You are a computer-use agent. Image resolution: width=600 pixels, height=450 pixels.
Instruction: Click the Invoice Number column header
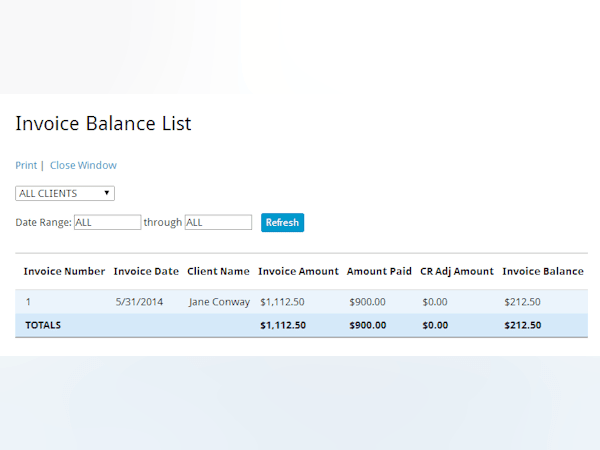(x=64, y=271)
